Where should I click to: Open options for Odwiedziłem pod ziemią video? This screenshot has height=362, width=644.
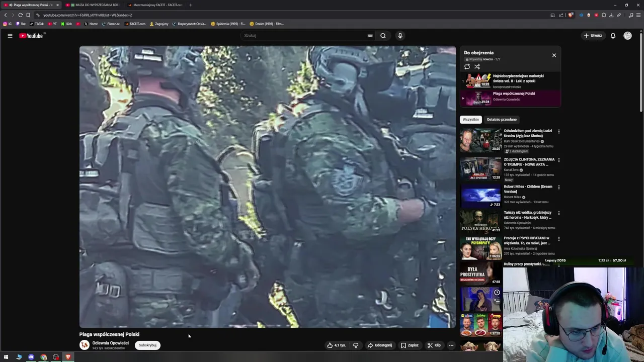(558, 132)
